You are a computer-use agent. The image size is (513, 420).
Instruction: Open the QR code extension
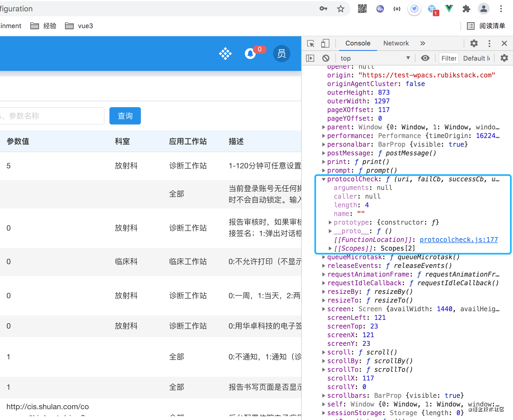[x=362, y=9]
